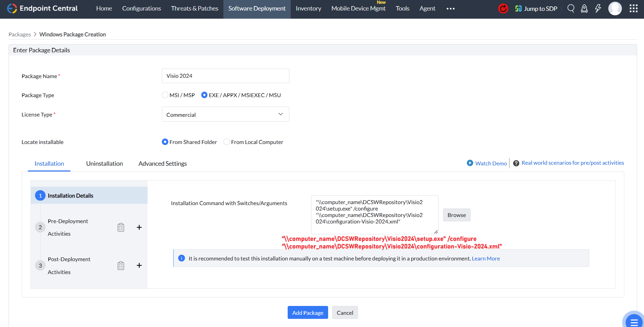
Task: Click the Locate installable label
Action: click(43, 142)
